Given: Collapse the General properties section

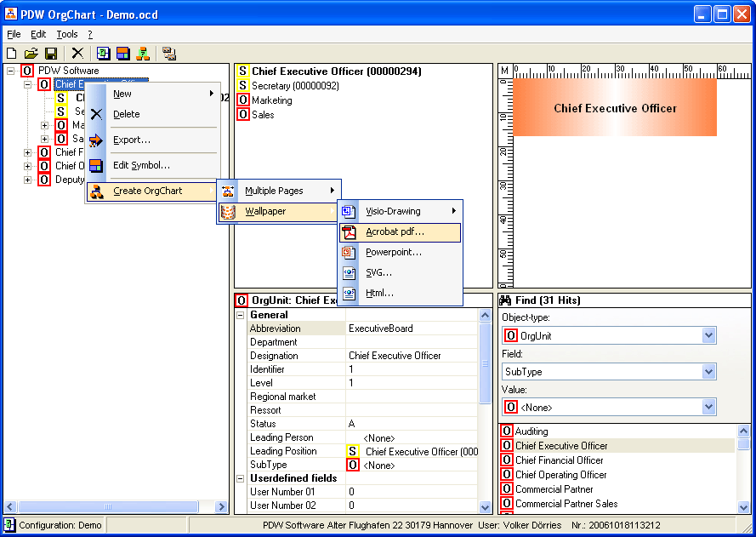Looking at the screenshot, I should tap(241, 315).
